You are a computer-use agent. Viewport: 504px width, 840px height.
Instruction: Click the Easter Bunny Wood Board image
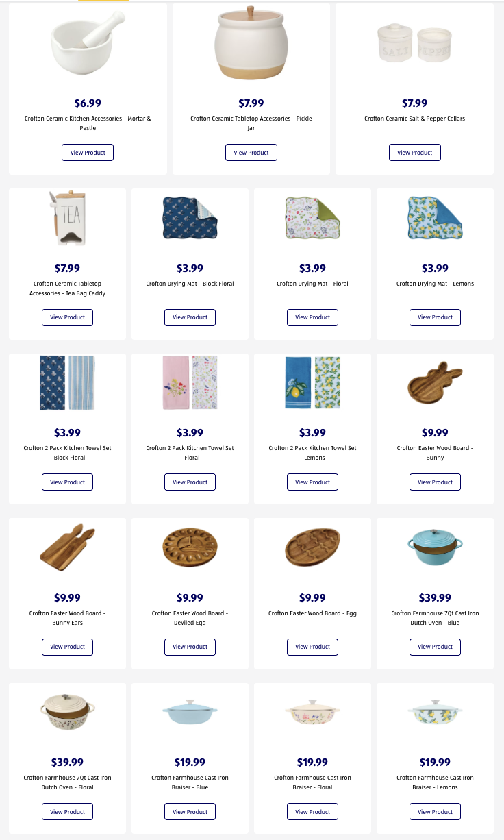pos(435,382)
